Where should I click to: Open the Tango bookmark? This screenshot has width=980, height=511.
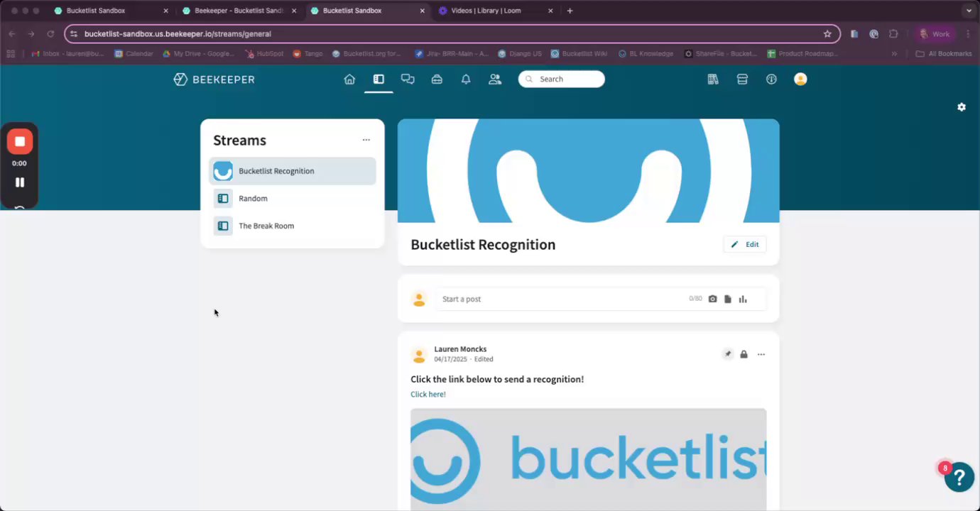[308, 54]
